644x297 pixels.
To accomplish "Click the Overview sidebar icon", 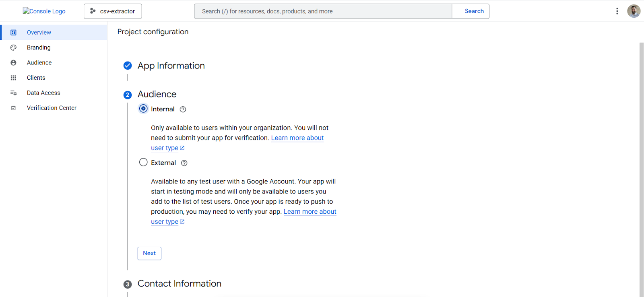I will tap(13, 33).
